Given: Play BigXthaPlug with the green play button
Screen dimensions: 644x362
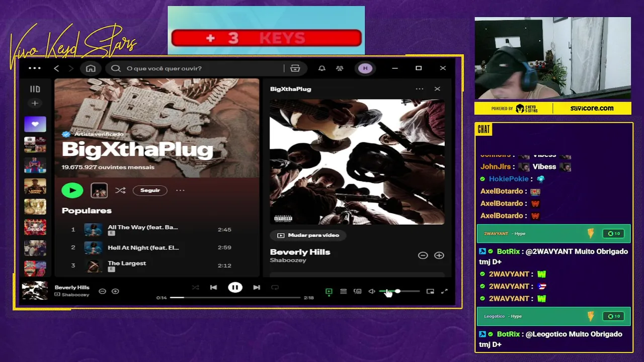Looking at the screenshot, I should (72, 190).
